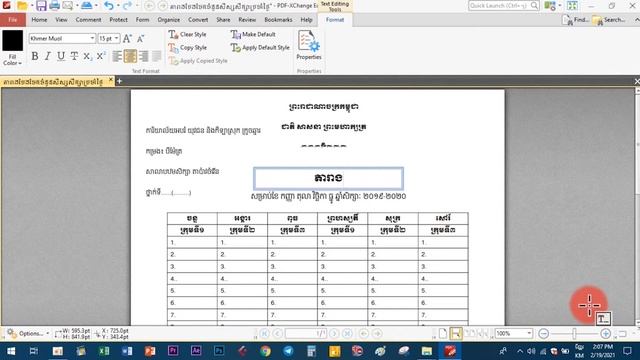640x360 pixels.
Task: Click the Find button
Action: [x=576, y=20]
